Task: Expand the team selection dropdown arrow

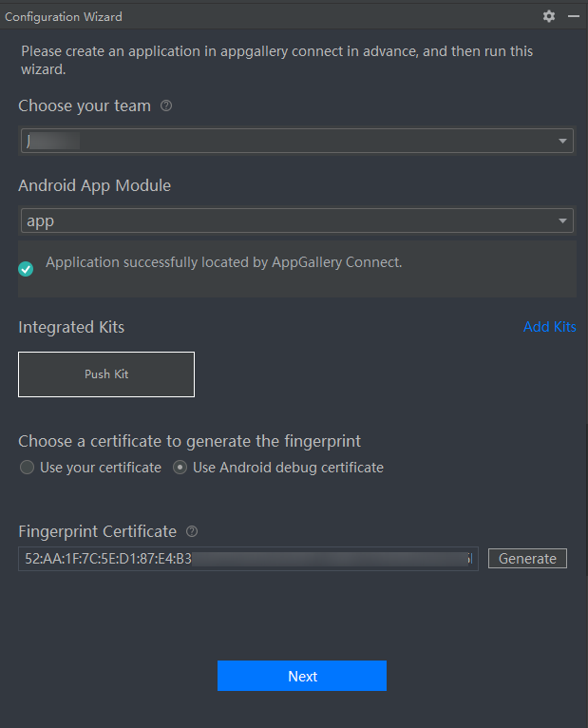Action: (x=563, y=142)
